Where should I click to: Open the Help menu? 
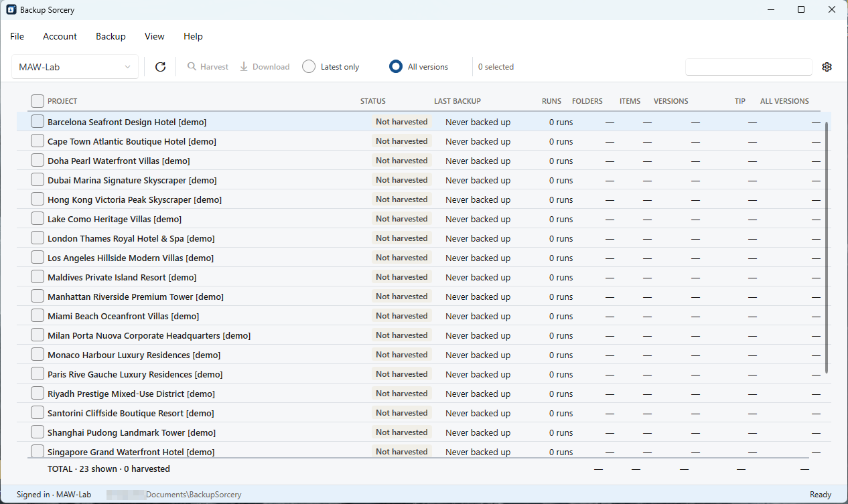(194, 36)
